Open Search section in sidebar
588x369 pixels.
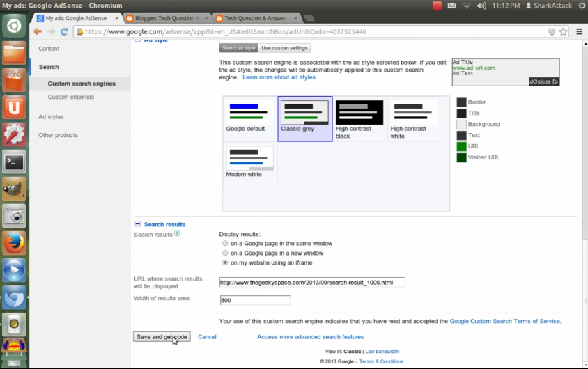pyautogui.click(x=49, y=67)
